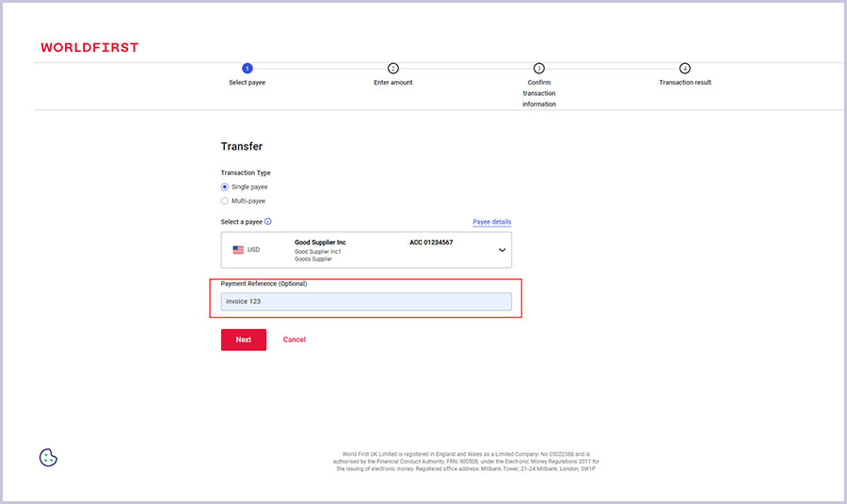Expand the payee dropdown chevron arrow
847x504 pixels.
pos(502,250)
